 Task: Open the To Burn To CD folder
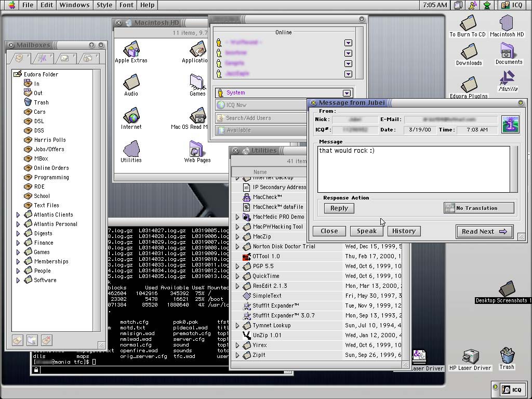(x=468, y=23)
